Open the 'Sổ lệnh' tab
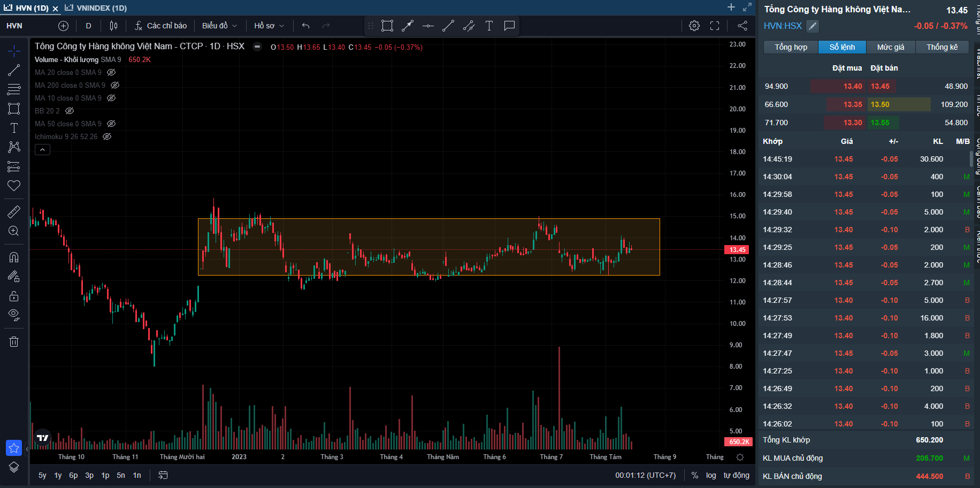 pyautogui.click(x=842, y=47)
